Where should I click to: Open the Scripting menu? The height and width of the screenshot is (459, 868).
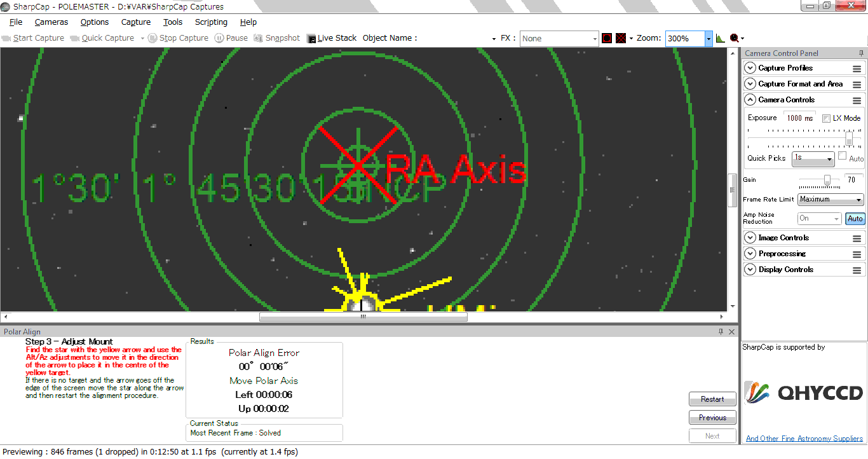[x=211, y=22]
